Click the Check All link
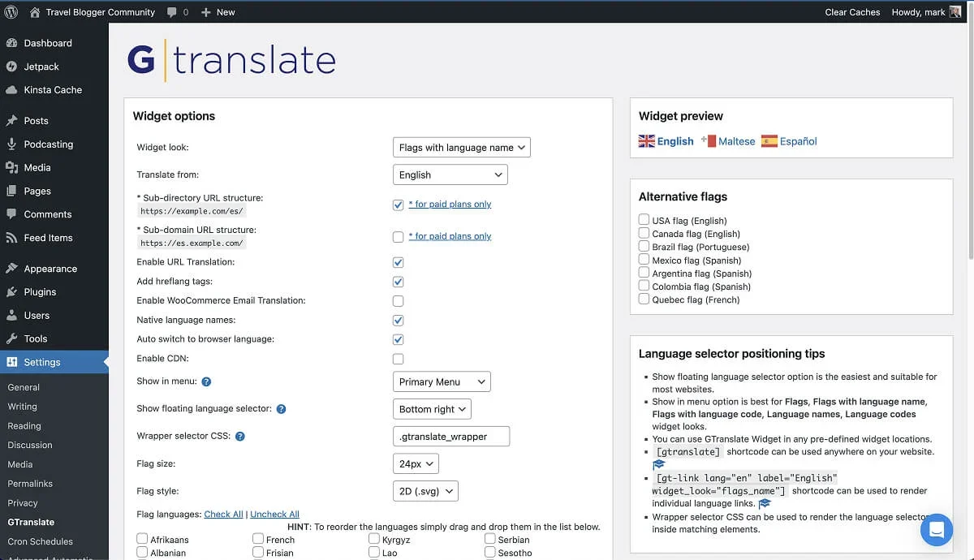 coord(223,514)
